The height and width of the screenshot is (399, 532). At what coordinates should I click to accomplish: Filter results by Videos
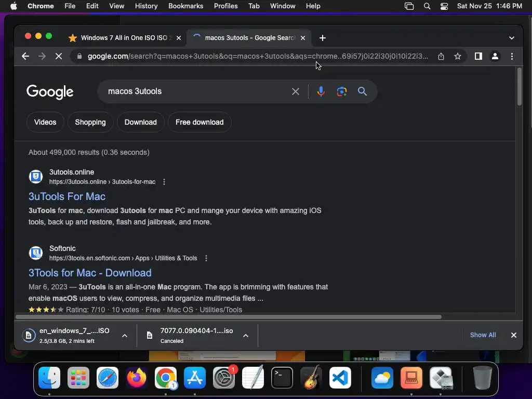pyautogui.click(x=45, y=122)
